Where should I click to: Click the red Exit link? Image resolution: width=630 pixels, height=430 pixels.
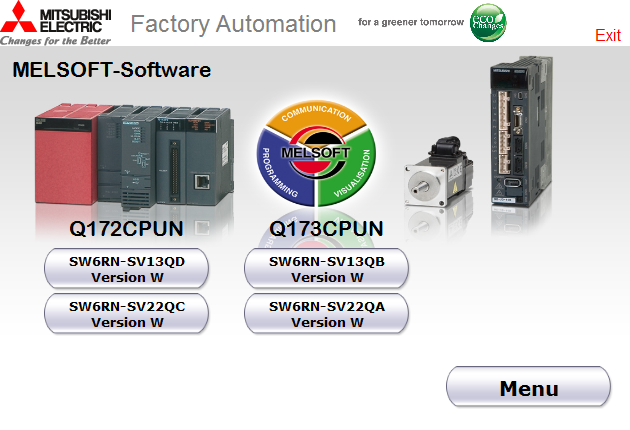click(608, 35)
